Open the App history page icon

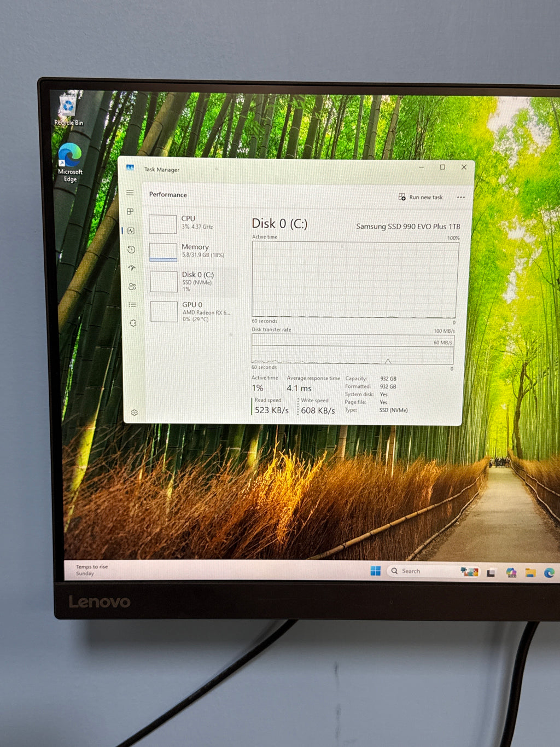131,249
